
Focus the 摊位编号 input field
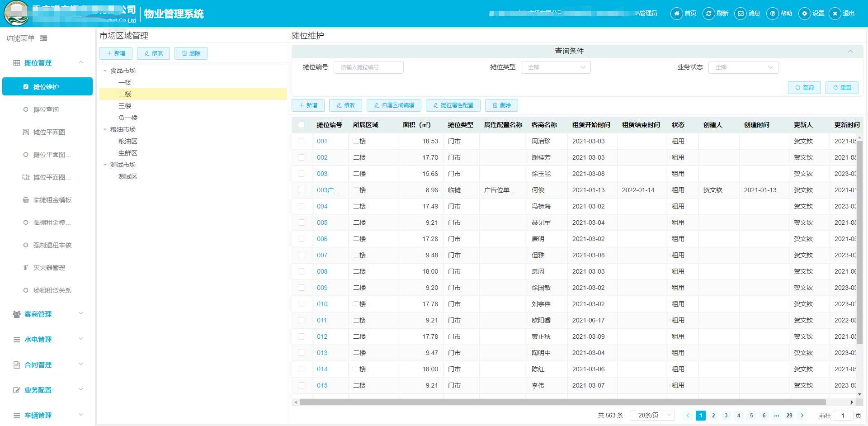(x=368, y=67)
